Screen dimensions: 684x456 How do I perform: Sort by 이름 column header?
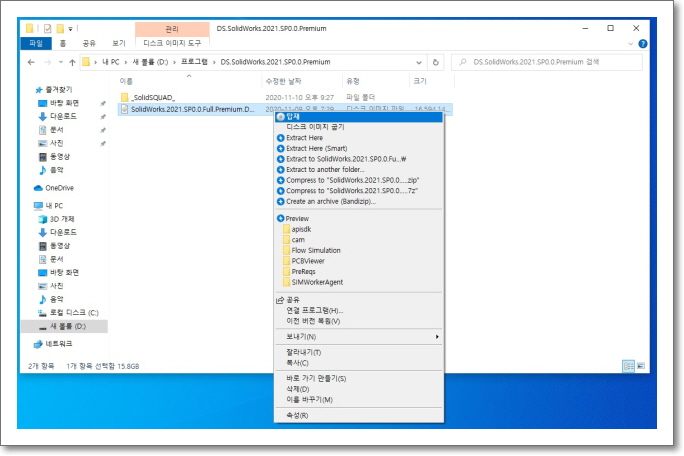tap(190, 81)
